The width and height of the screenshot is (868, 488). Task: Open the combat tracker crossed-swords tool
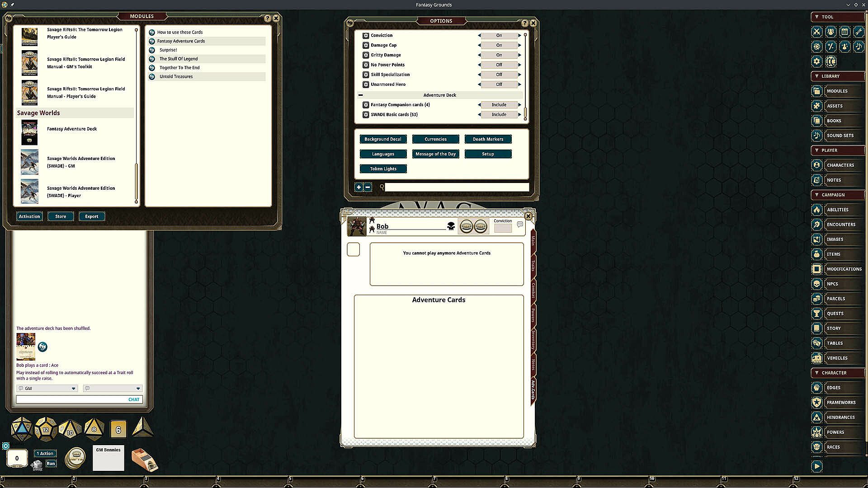[816, 32]
